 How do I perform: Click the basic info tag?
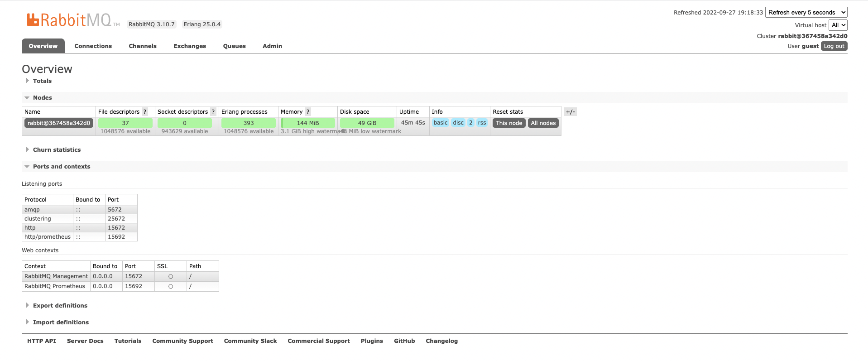pyautogui.click(x=441, y=123)
